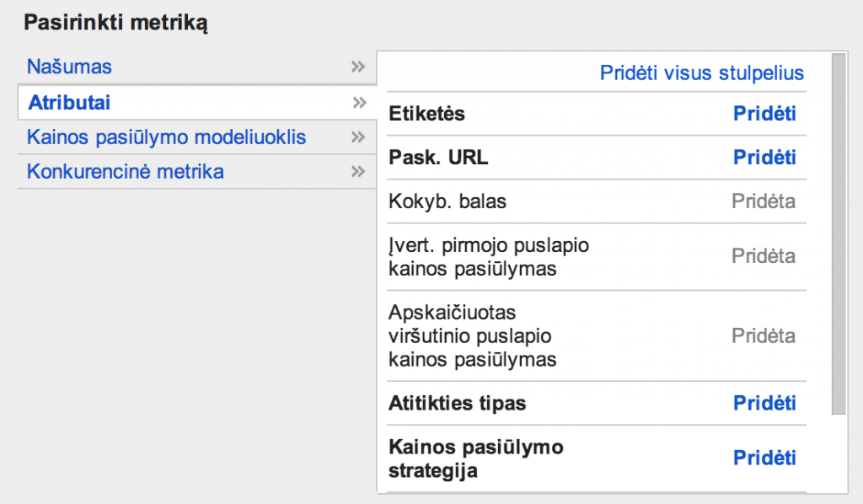This screenshot has height=504, width=863.
Task: Click Pridėti visus stulpelius link
Action: click(x=701, y=73)
